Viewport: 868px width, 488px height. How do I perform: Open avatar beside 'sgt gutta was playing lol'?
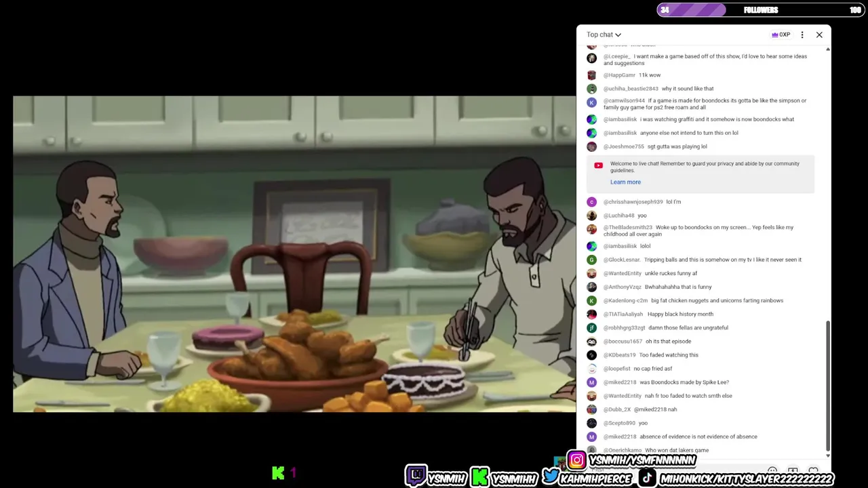tap(591, 146)
